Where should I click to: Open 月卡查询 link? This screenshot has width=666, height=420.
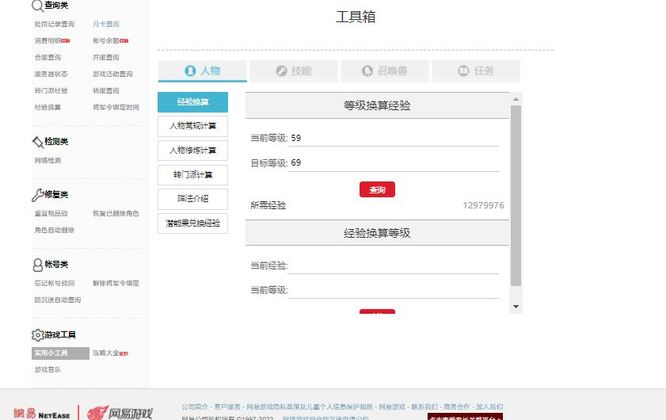click(106, 24)
